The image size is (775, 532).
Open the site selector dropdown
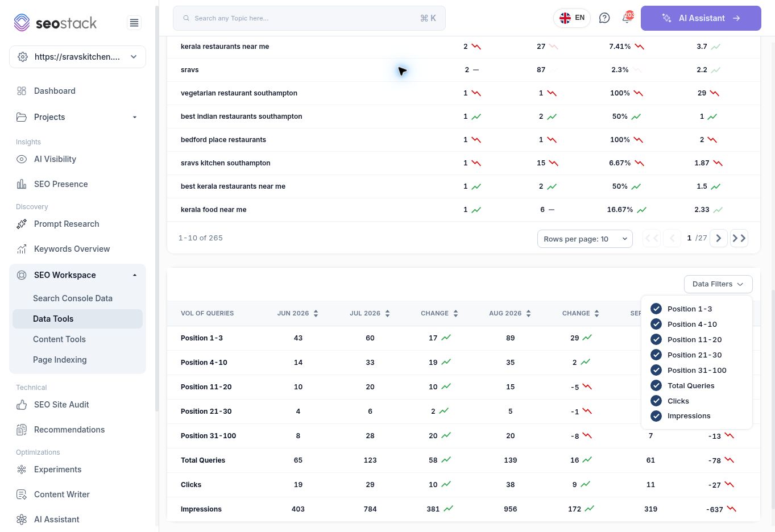pyautogui.click(x=77, y=57)
